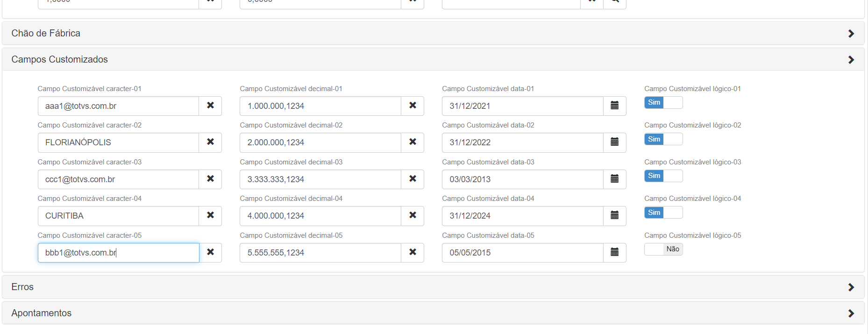Image resolution: width=868 pixels, height=334 pixels.
Task: Expand the Erros section
Action: pos(851,287)
